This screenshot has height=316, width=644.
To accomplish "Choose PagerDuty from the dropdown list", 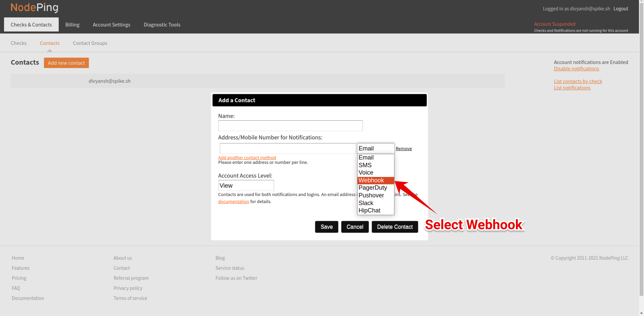I will click(x=375, y=188).
